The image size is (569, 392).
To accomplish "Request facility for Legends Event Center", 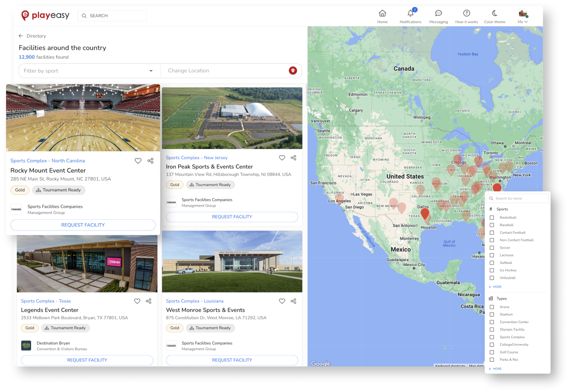I will point(87,360).
